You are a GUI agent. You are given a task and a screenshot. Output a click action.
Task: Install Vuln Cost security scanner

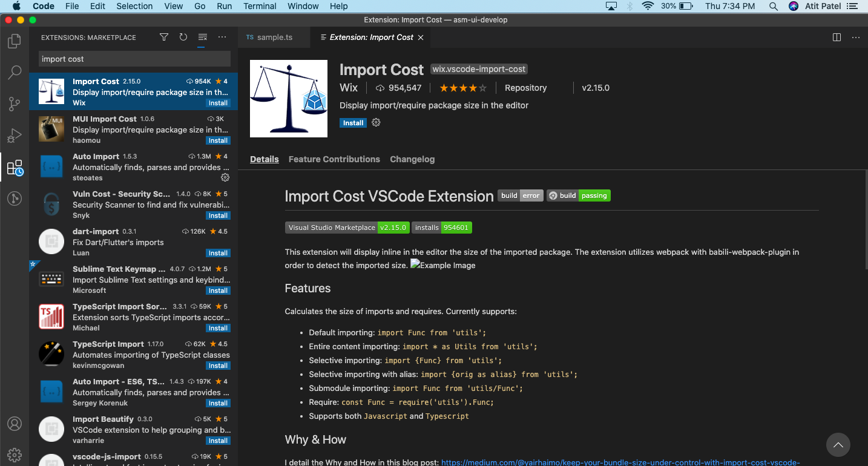point(218,215)
